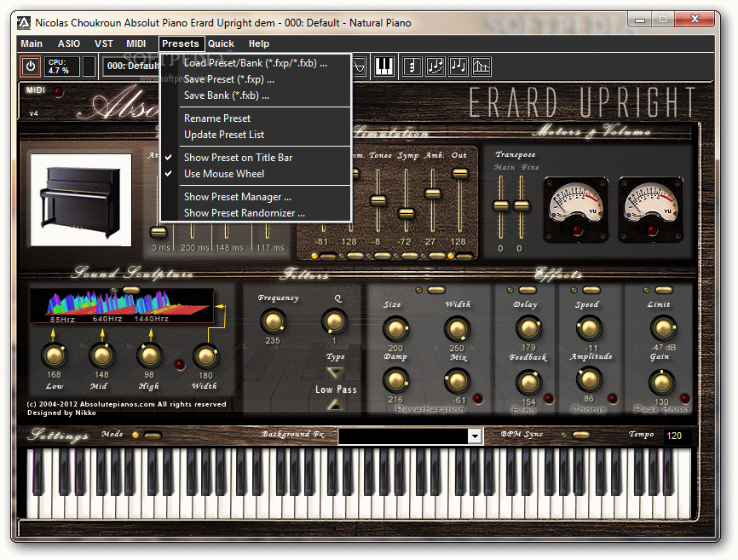The height and width of the screenshot is (560, 738).
Task: Click the Tempo value field showing 120
Action: (677, 436)
